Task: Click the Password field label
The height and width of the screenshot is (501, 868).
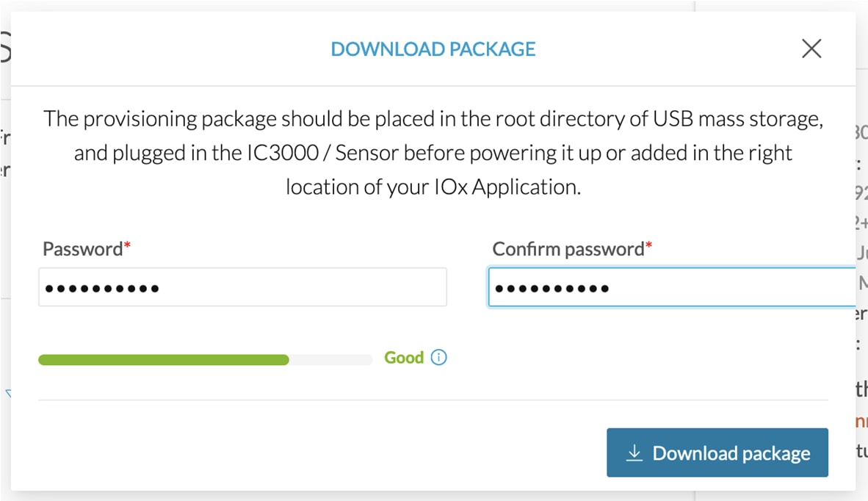Action: click(x=83, y=249)
